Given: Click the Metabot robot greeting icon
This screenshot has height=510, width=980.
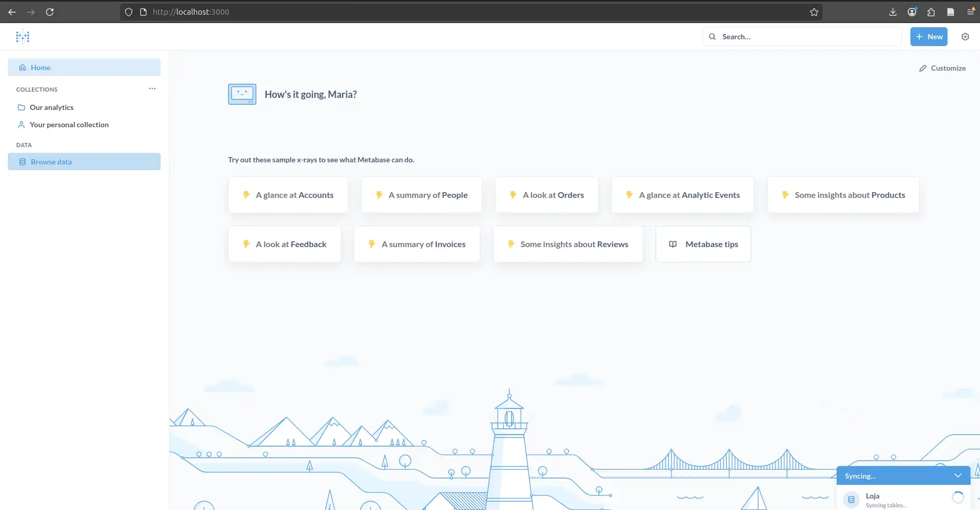Looking at the screenshot, I should point(242,94).
